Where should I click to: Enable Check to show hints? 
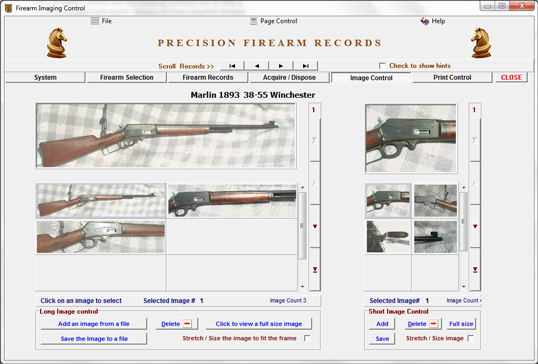pos(382,66)
